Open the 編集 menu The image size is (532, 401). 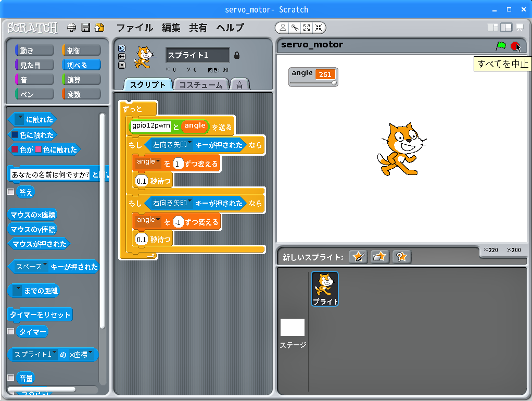[171, 28]
